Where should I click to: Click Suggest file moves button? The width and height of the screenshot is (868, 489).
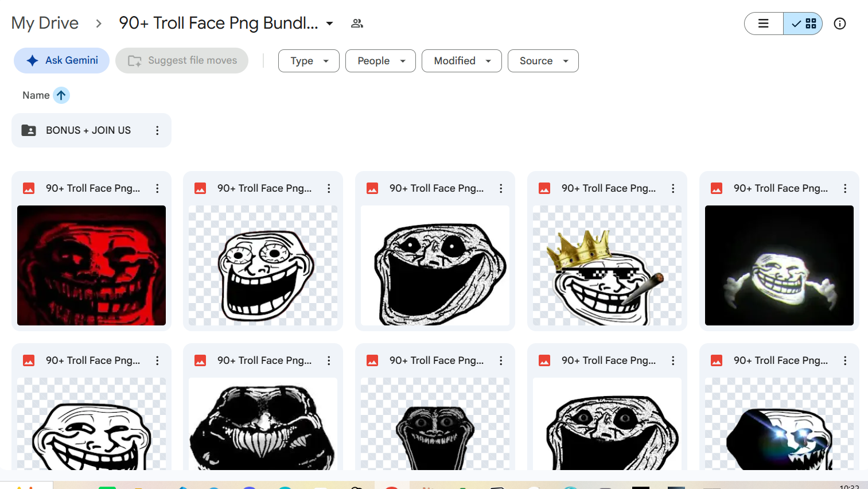(182, 60)
